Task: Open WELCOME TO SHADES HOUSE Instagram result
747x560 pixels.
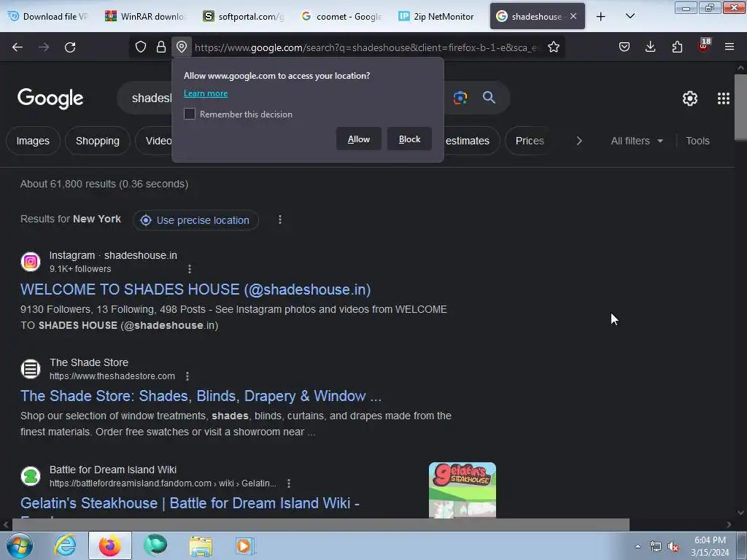Action: tap(196, 289)
